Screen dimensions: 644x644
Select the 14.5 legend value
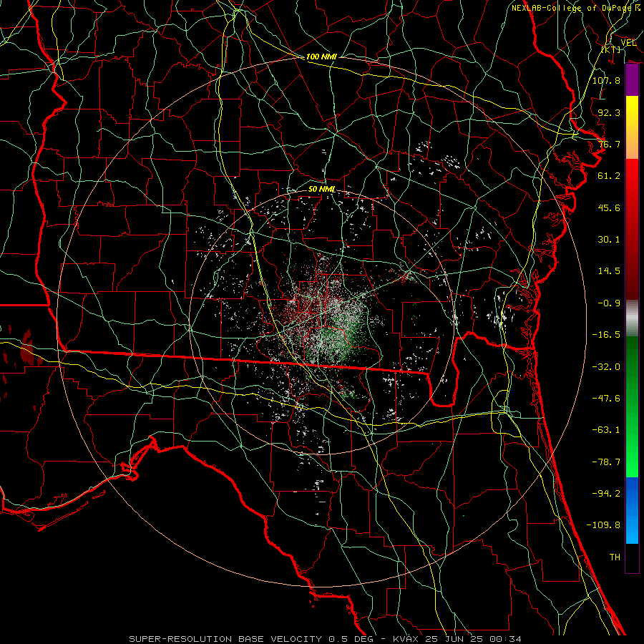point(609,271)
